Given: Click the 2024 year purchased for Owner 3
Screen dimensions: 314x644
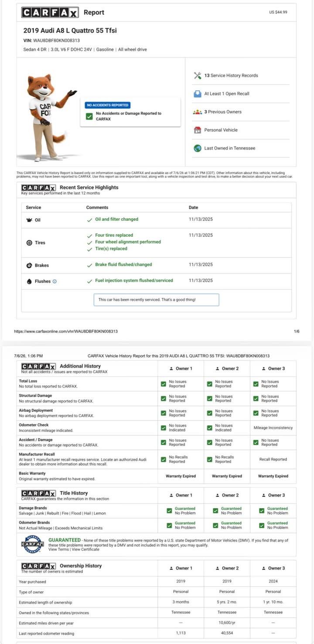Looking at the screenshot, I should (273, 581).
